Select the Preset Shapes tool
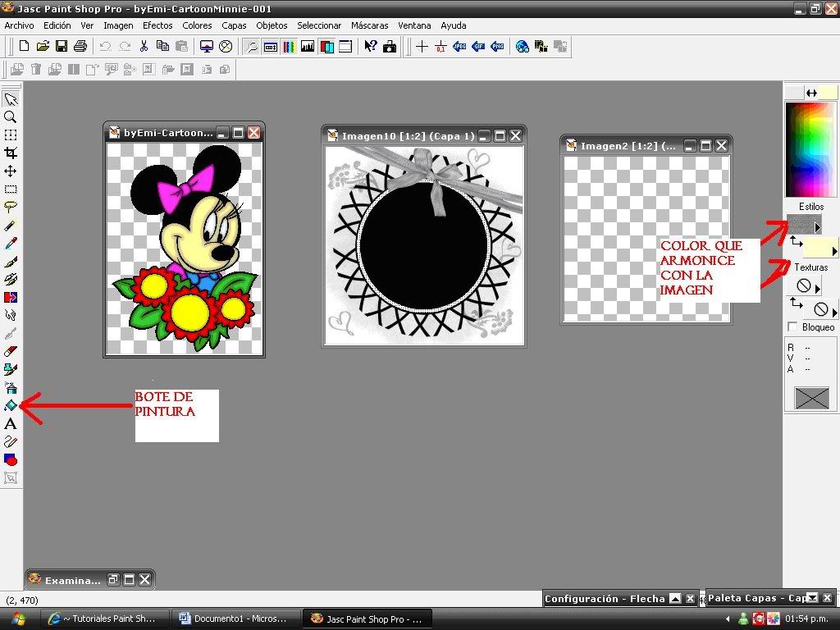This screenshot has height=630, width=840. [11, 459]
